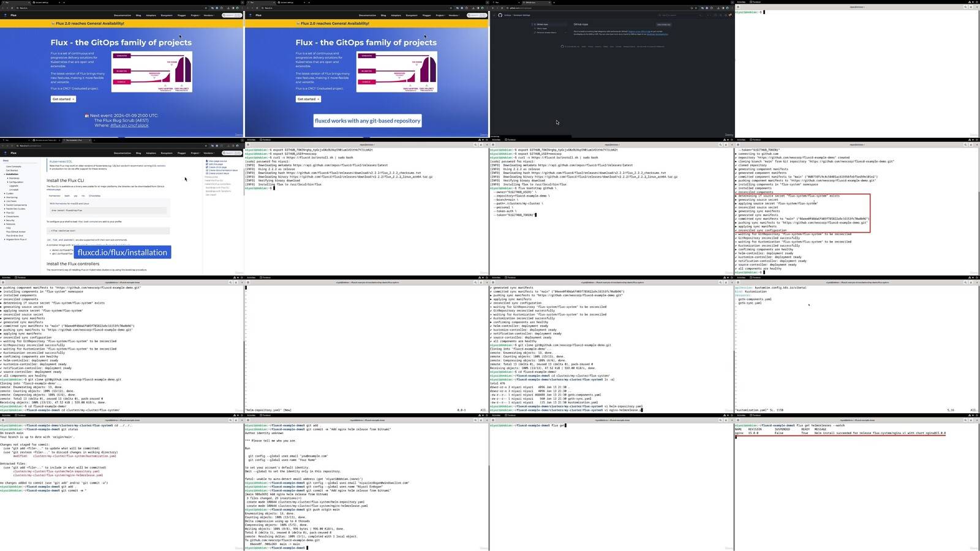The height and width of the screenshot is (551, 980).
Task: Click the GitHub octocat logo on Developer Settings page
Action: point(500,15)
